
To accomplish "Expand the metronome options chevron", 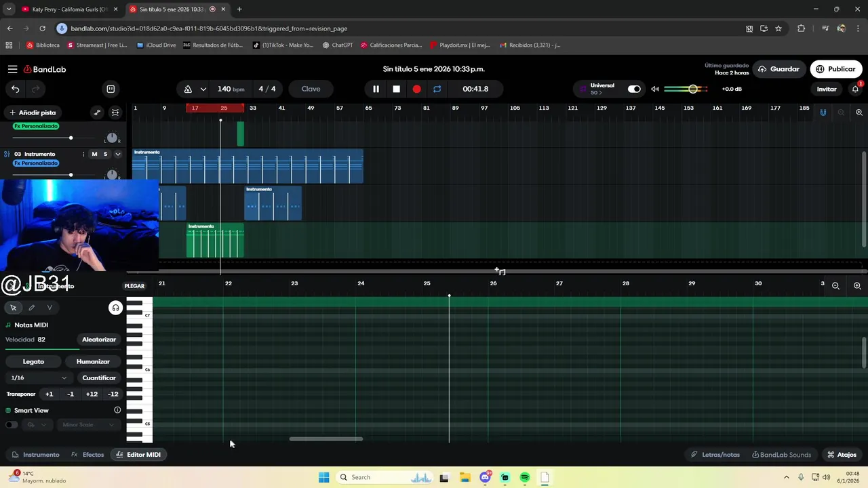I will pyautogui.click(x=203, y=89).
